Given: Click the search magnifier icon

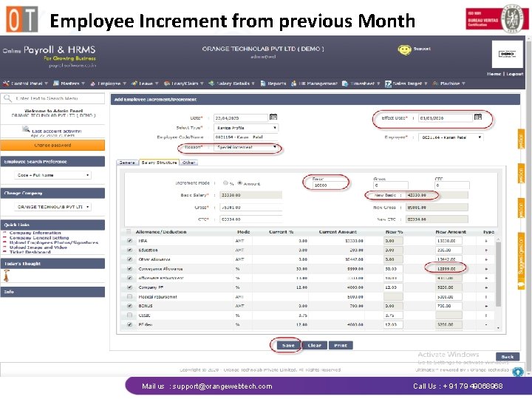Looking at the screenshot, I should pyautogui.click(x=7, y=98).
